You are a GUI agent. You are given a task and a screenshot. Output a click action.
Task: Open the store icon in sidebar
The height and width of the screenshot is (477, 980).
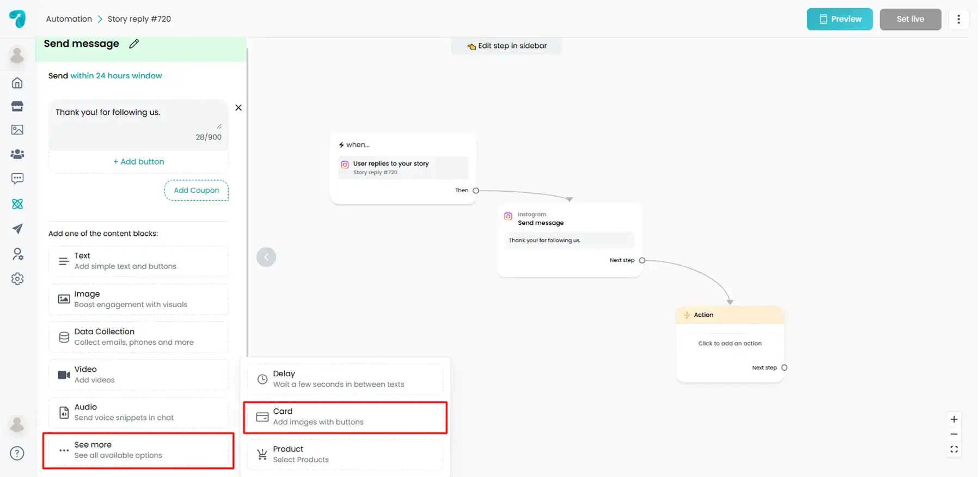[x=17, y=106]
